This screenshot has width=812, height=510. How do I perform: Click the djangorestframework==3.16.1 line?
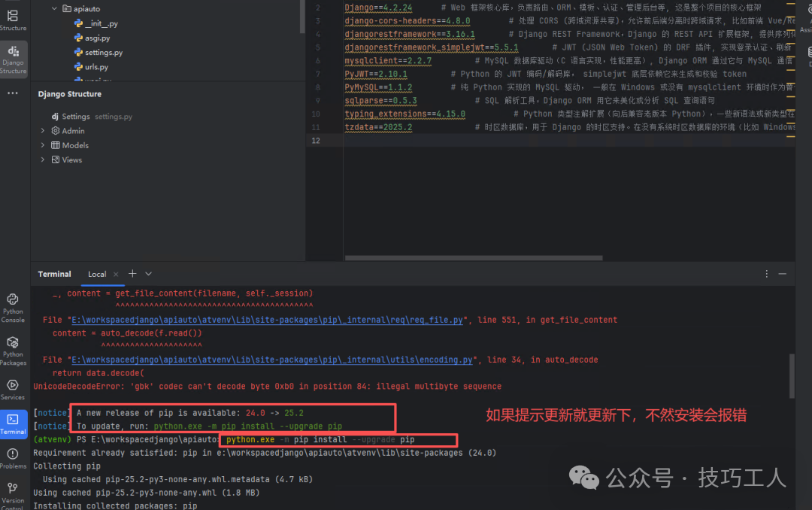(x=410, y=34)
